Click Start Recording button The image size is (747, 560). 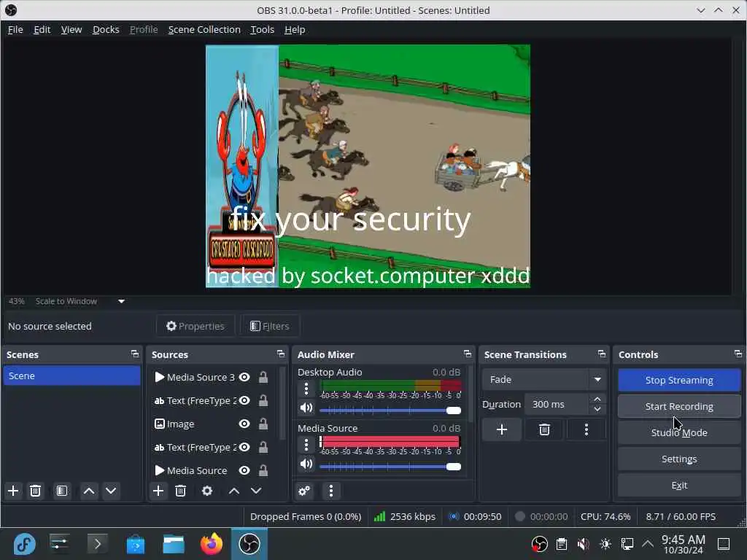pos(679,406)
